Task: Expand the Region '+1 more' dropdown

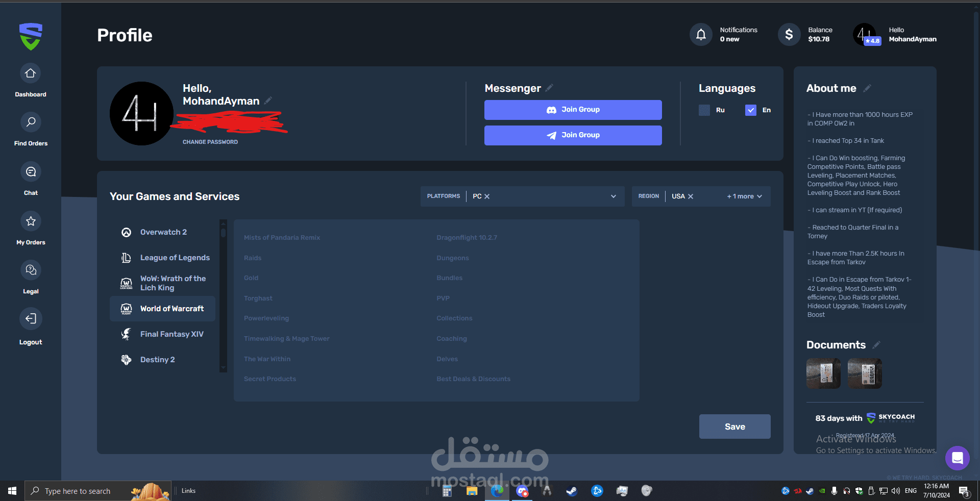Action: click(x=745, y=196)
